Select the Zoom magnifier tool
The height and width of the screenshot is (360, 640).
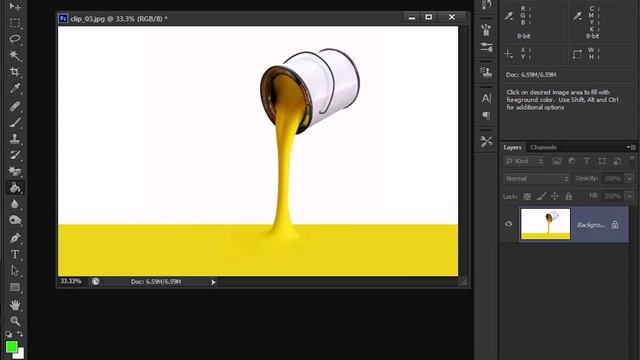tap(15, 321)
